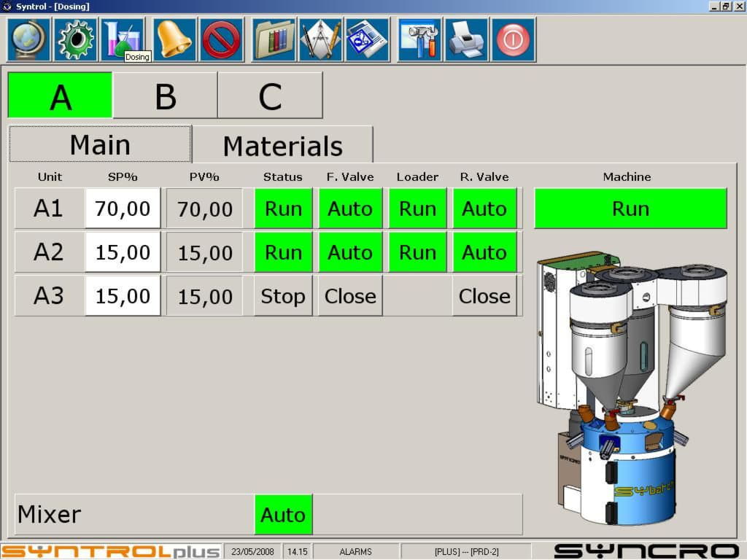
Task: Select station B tab
Action: 166,96
